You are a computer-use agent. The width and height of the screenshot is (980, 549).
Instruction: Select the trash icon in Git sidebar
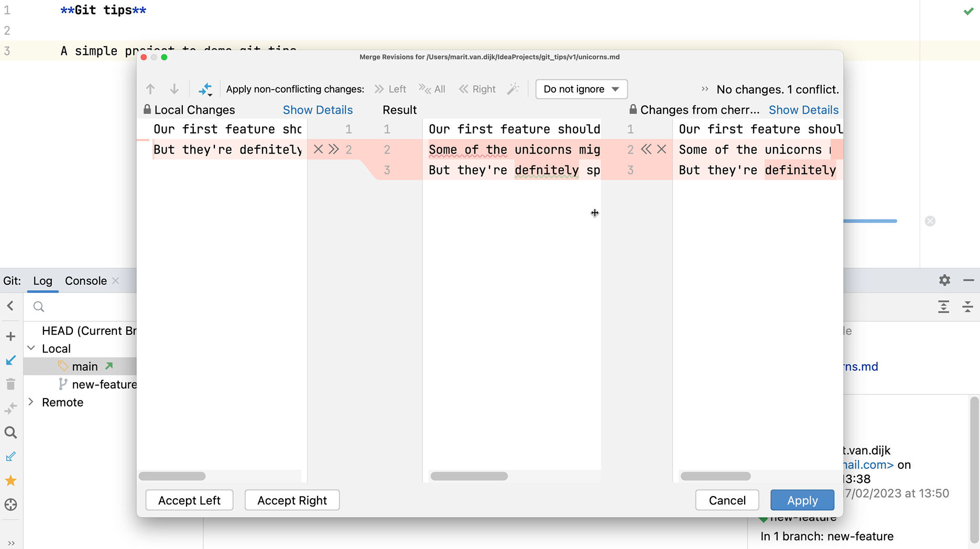point(10,384)
